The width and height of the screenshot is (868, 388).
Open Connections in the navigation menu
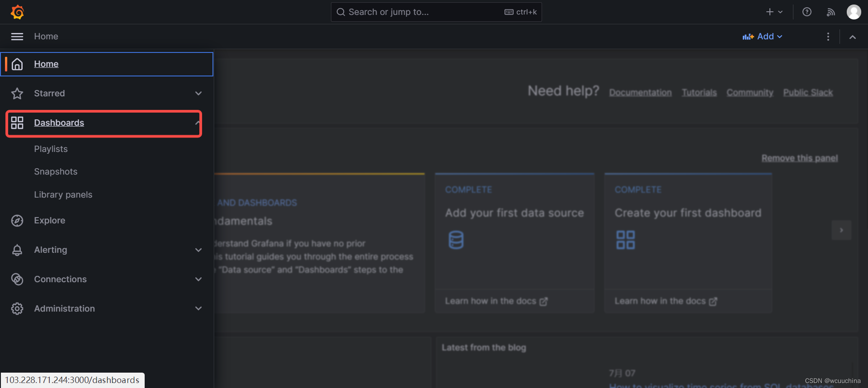pos(60,279)
